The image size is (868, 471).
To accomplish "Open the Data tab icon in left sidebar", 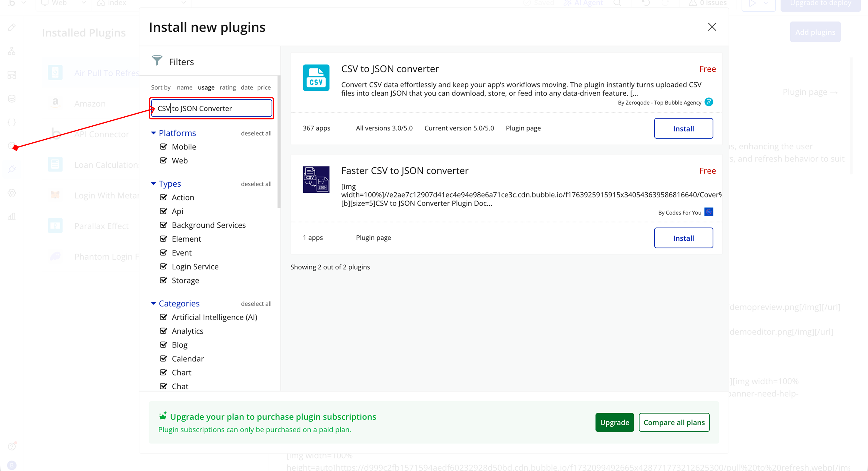I will (x=12, y=98).
